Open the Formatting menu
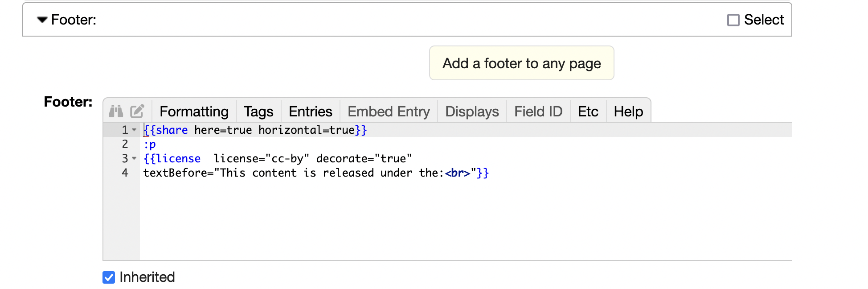This screenshot has height=289, width=868. click(x=194, y=111)
